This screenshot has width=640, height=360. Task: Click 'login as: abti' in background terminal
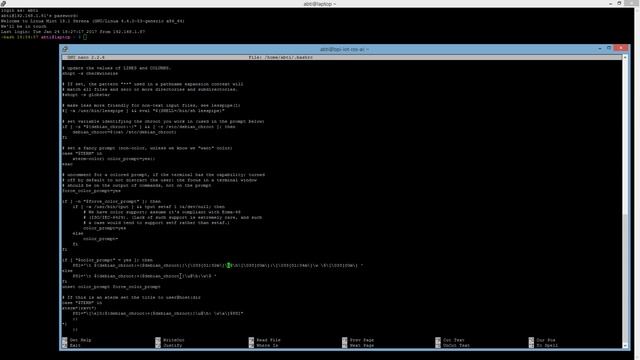tap(20, 10)
